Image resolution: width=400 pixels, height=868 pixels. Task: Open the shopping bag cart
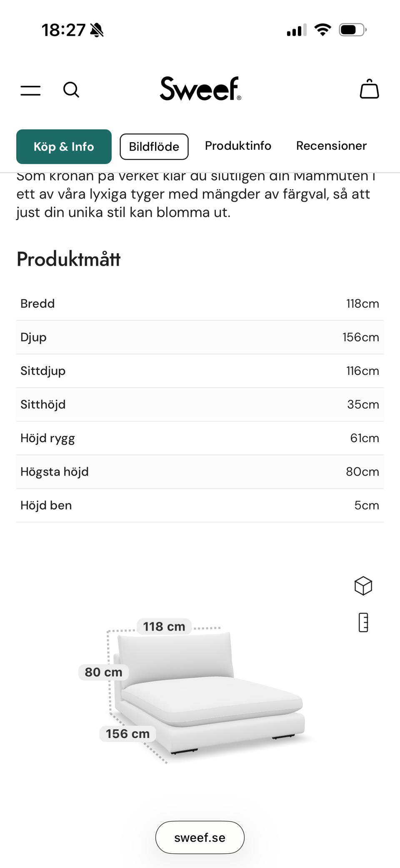369,89
